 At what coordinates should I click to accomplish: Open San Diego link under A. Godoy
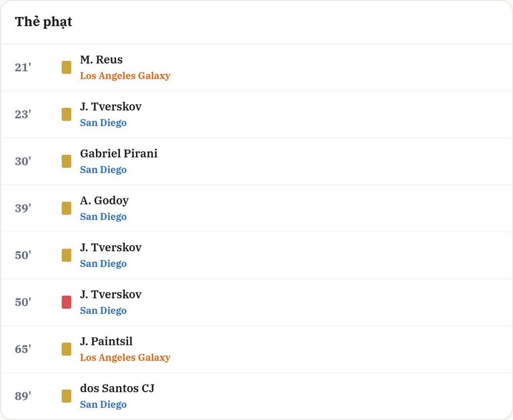(x=104, y=216)
